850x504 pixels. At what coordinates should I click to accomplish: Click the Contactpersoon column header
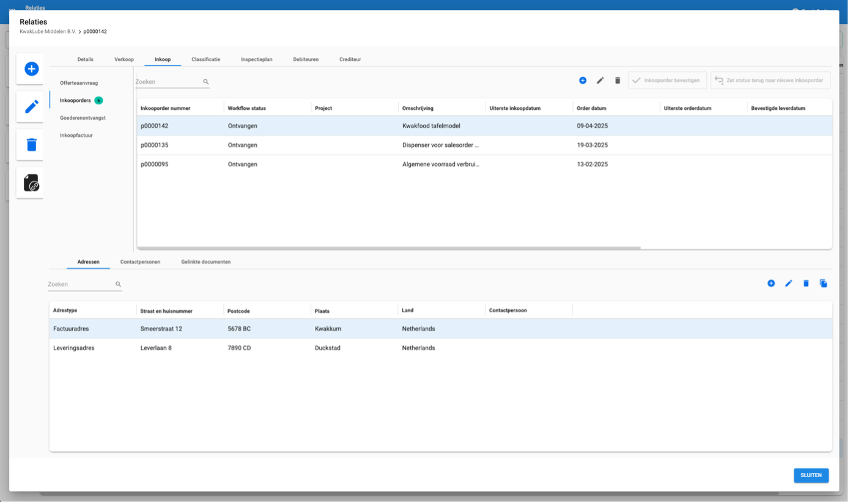point(508,310)
